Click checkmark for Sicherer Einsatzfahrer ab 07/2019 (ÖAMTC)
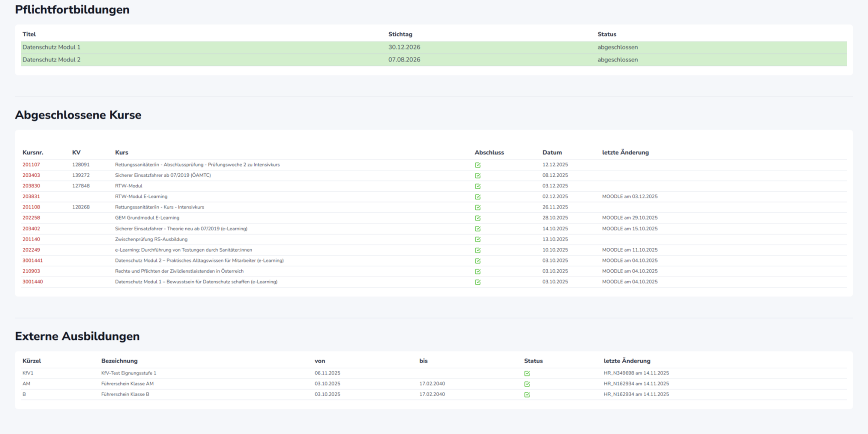This screenshot has height=434, width=868. tap(477, 176)
